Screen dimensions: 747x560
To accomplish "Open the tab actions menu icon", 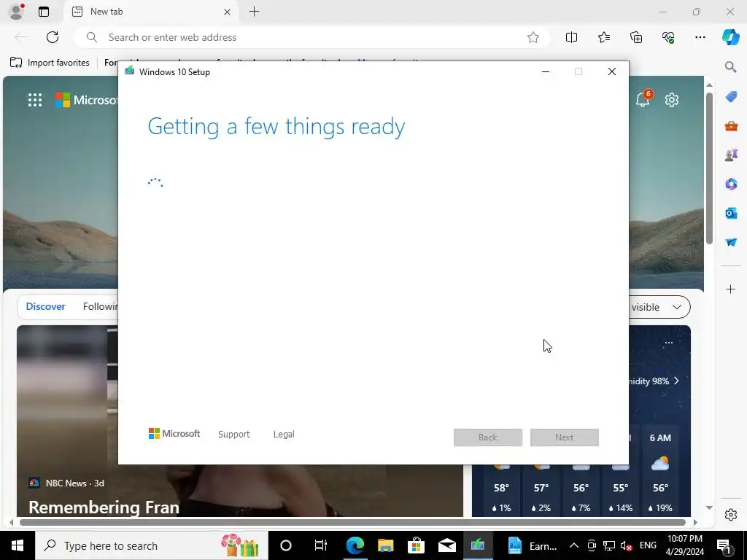I will (44, 12).
